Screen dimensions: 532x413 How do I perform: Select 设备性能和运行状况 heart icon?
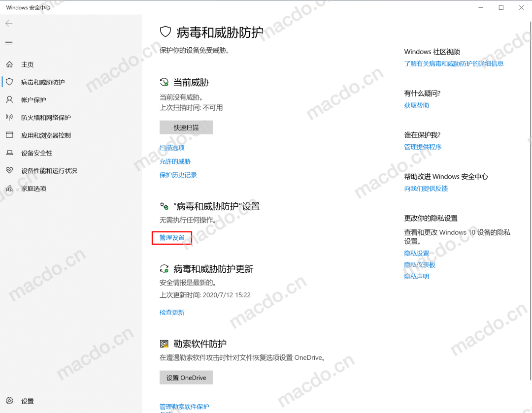click(x=9, y=170)
